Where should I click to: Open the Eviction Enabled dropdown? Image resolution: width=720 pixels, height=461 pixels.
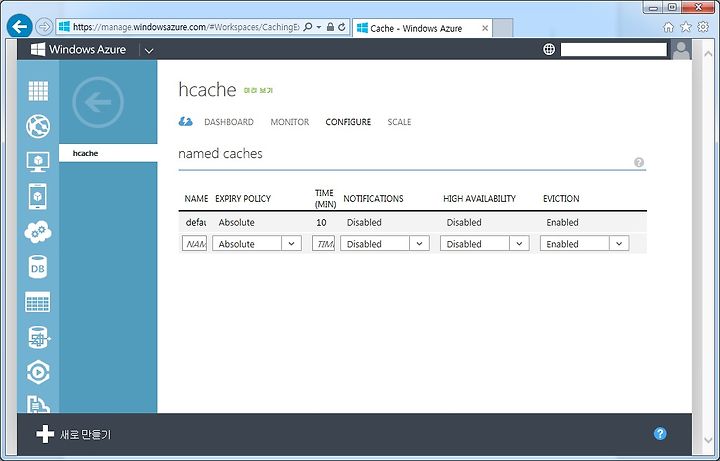pyautogui.click(x=585, y=243)
